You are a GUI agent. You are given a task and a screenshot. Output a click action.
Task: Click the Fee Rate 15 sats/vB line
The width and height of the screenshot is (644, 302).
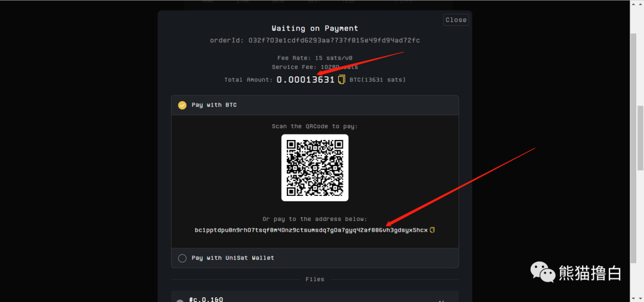[x=315, y=58]
